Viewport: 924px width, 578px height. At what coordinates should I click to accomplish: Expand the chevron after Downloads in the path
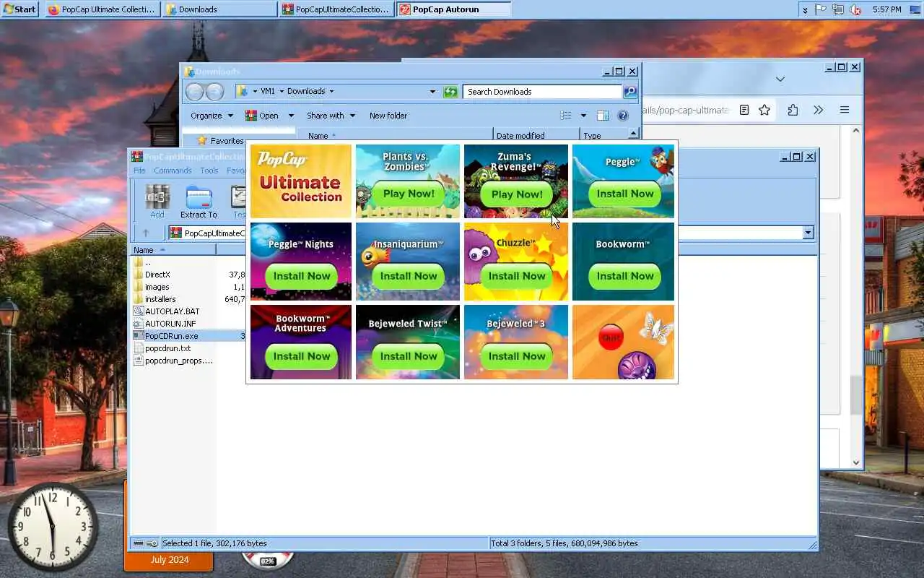tap(331, 91)
